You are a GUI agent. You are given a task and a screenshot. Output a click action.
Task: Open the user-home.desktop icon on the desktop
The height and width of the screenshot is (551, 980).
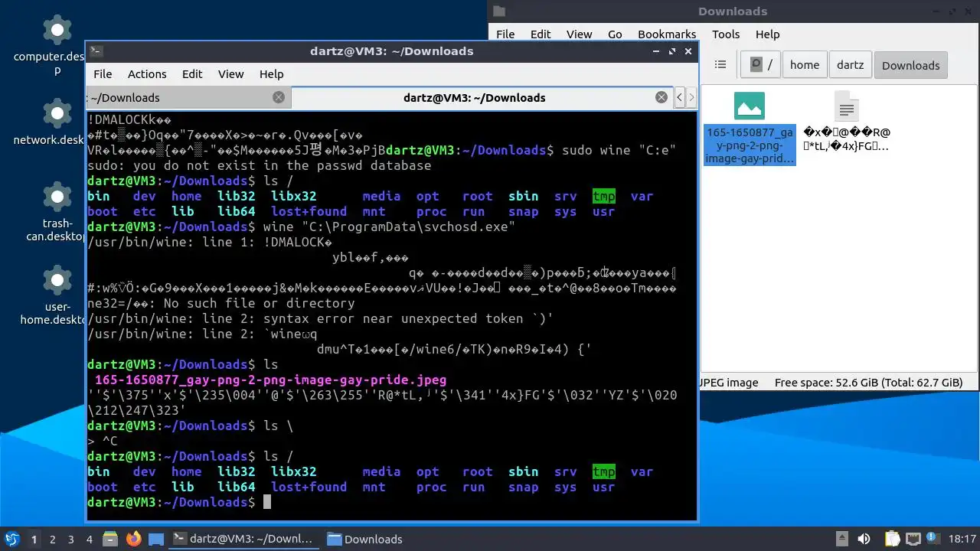57,295
